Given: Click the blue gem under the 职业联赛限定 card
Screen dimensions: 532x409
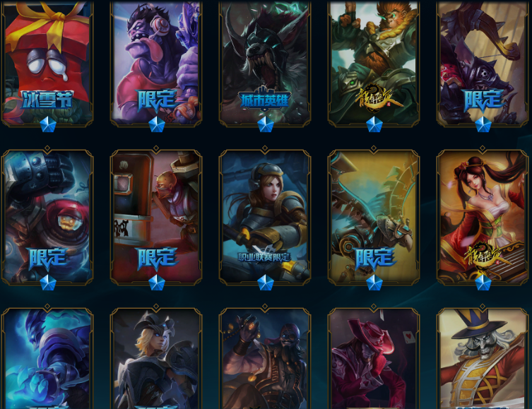Looking at the screenshot, I should 266,283.
